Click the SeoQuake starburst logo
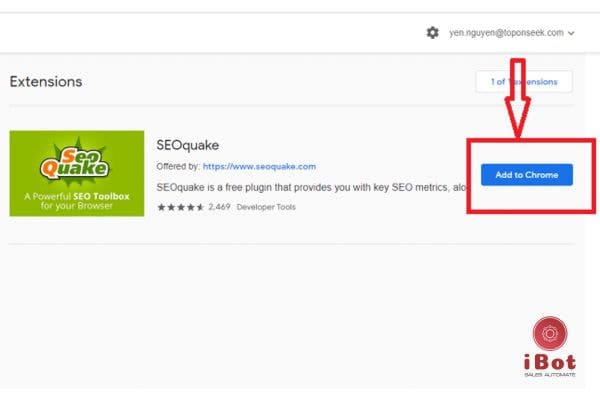 [76, 160]
